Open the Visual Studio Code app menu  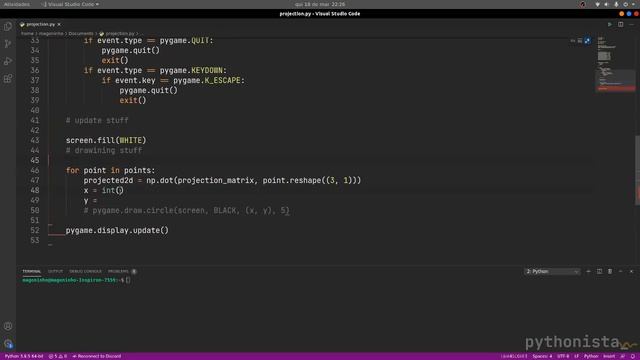[71, 4]
